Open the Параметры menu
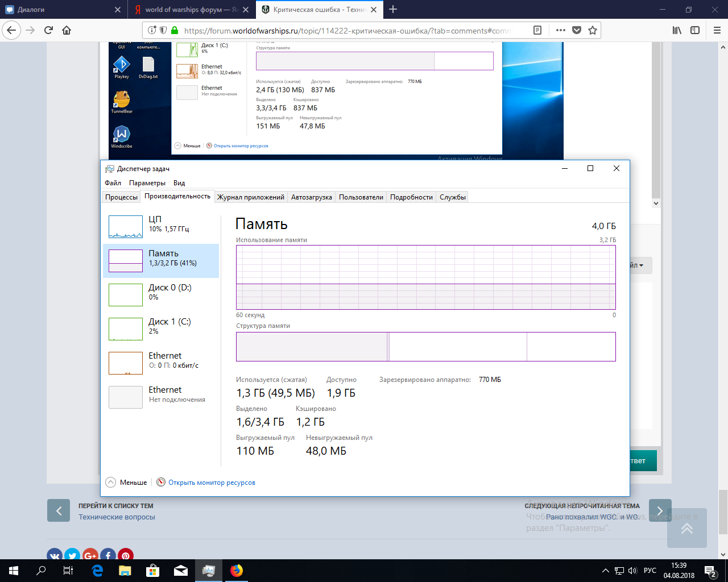This screenshot has height=582, width=728. (x=147, y=183)
